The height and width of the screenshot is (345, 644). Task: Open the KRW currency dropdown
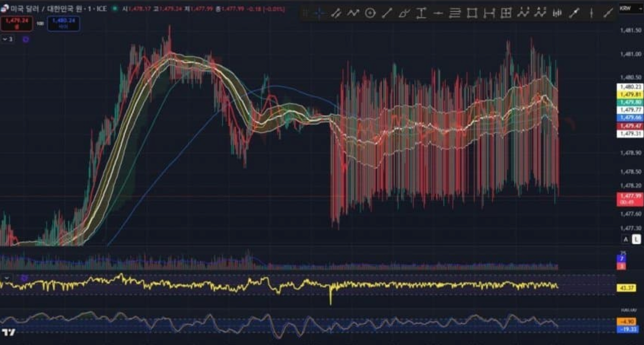click(628, 8)
